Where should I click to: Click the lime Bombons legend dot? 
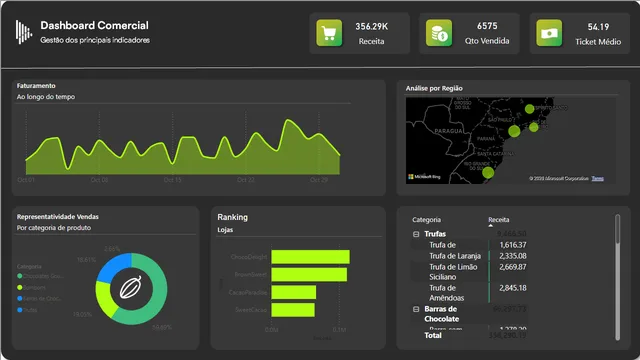[x=20, y=287]
